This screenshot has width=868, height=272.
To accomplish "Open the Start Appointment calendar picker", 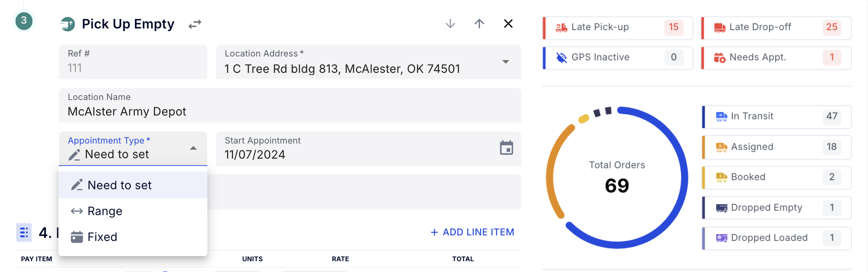I will pyautogui.click(x=506, y=148).
